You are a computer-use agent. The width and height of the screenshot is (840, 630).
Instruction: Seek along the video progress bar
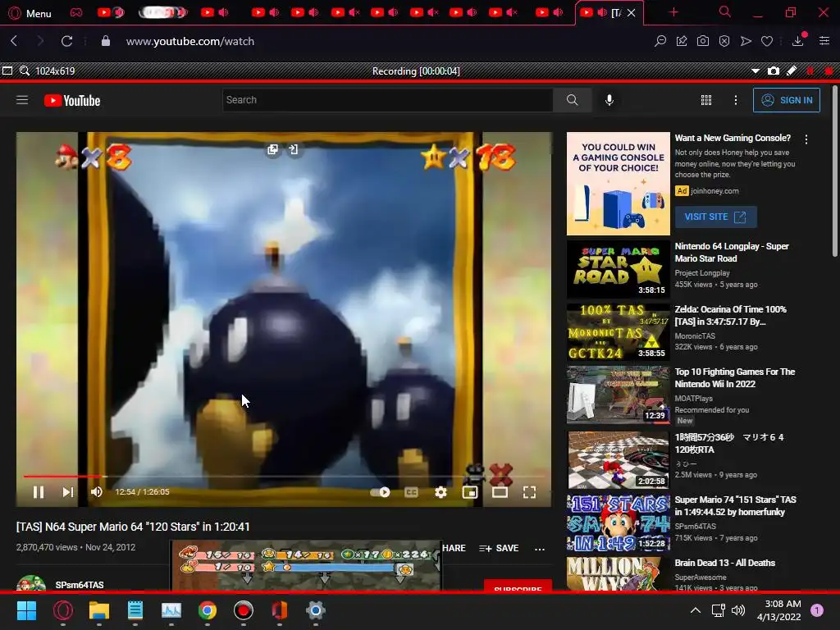click(x=284, y=476)
